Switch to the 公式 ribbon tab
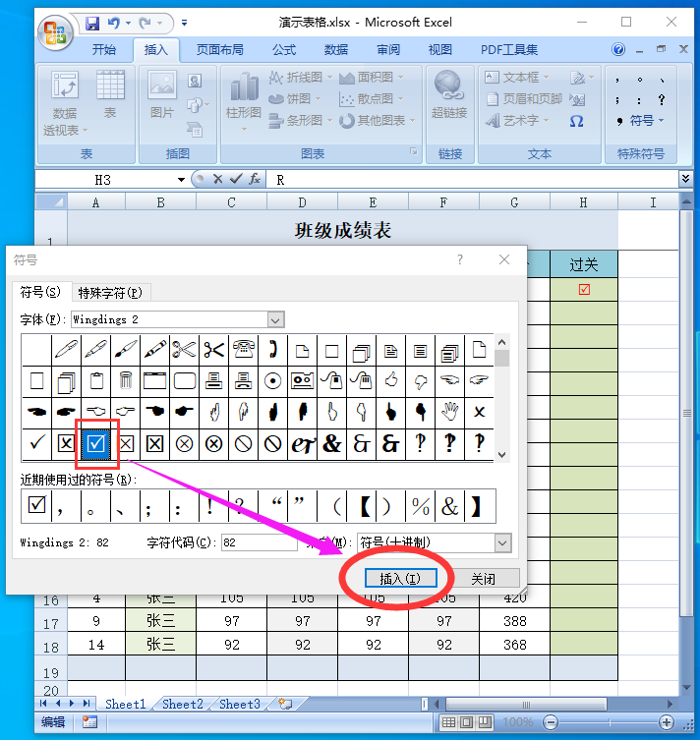 tap(284, 49)
